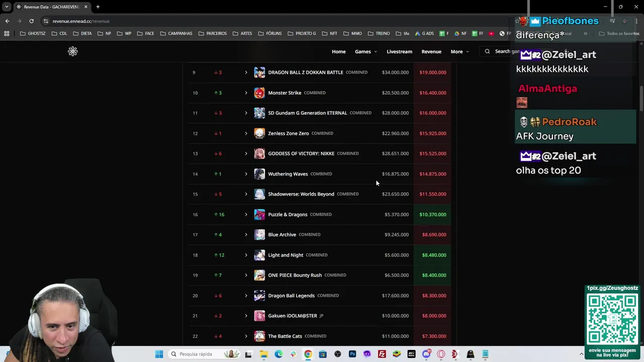Expand the Monster Strike row chevron
The width and height of the screenshot is (644, 362).
(x=246, y=93)
